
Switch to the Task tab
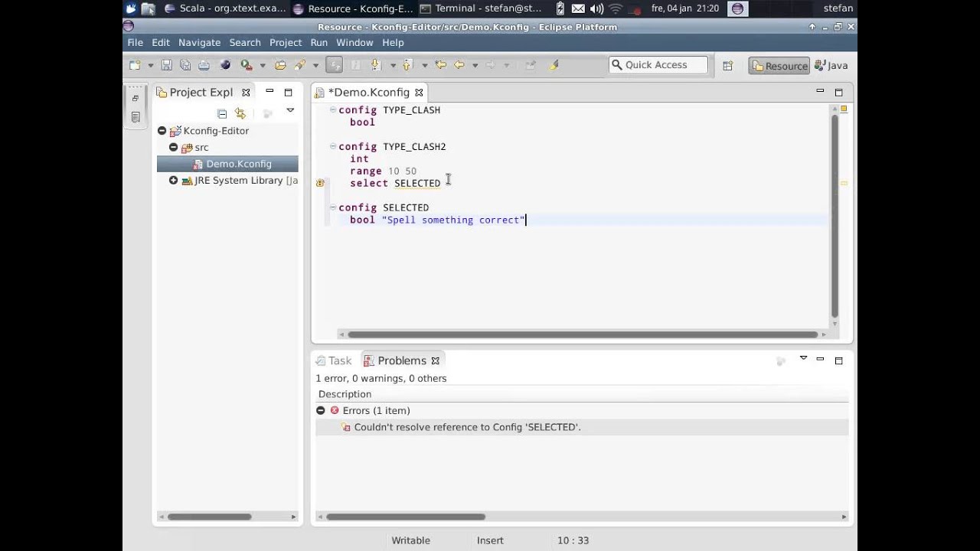tap(334, 360)
